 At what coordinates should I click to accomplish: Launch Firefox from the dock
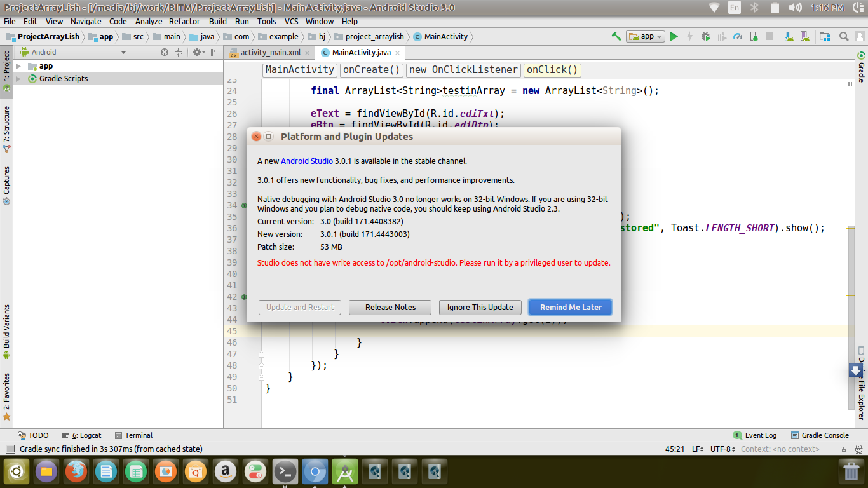[76, 472]
